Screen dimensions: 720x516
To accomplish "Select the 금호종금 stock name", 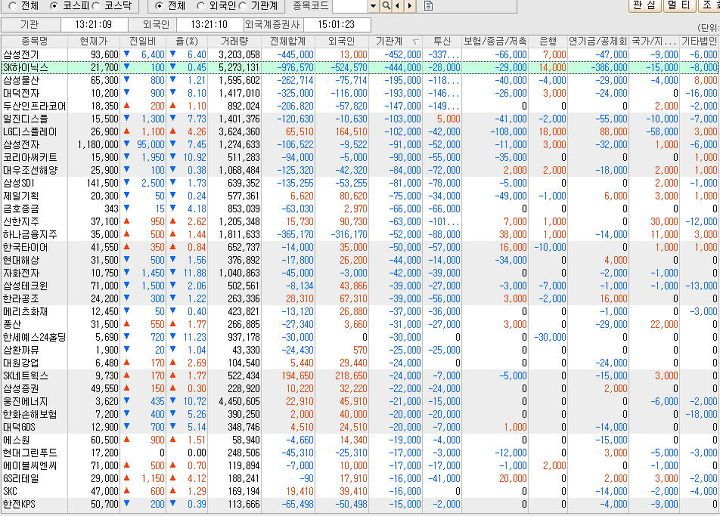I will (21, 209).
